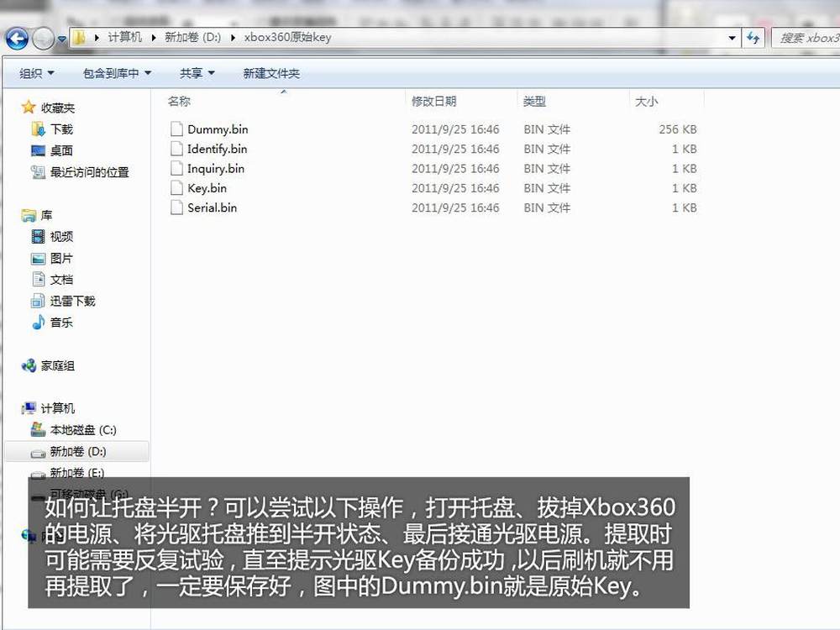The height and width of the screenshot is (630, 840).
Task: Open the 文档 library
Action: pyautogui.click(x=52, y=280)
